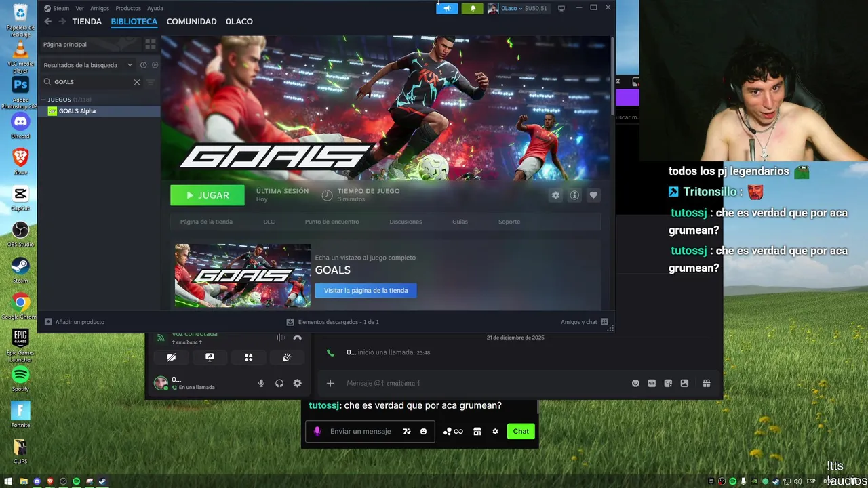Open Discord soundboard icon

(x=287, y=357)
